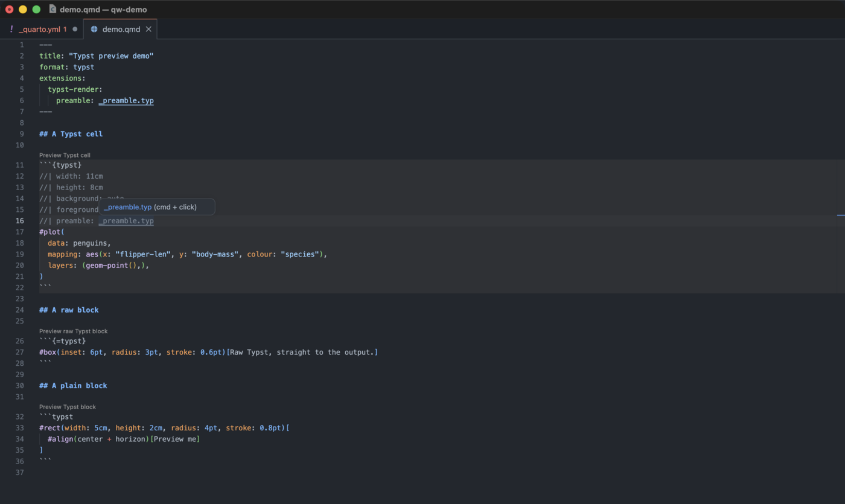Run the "Preview Typst block" code lens
Screen dimensions: 845x504
pyautogui.click(x=68, y=407)
